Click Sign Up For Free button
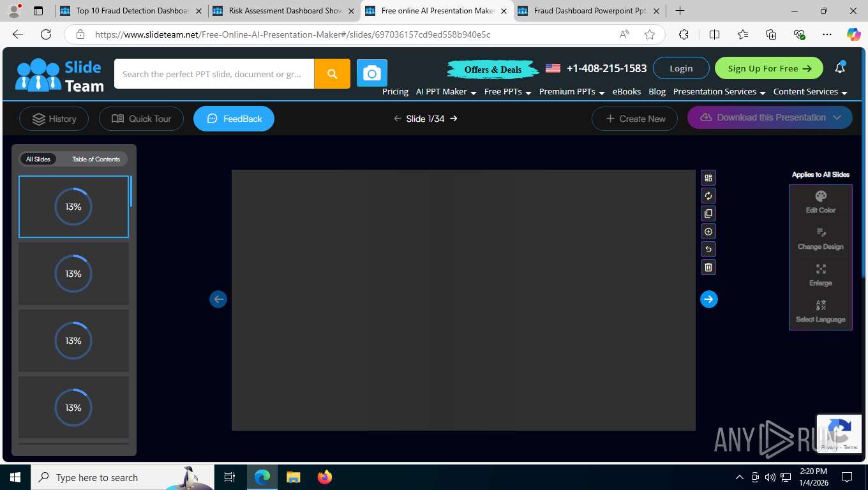The height and width of the screenshot is (490, 868). click(769, 68)
